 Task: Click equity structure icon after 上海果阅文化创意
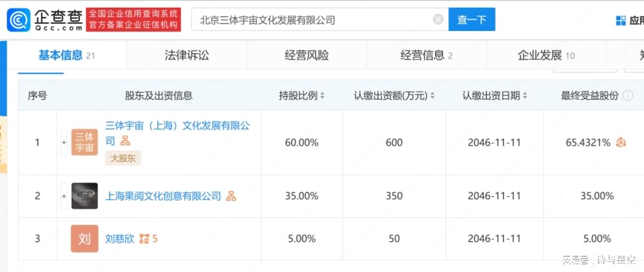231,196
